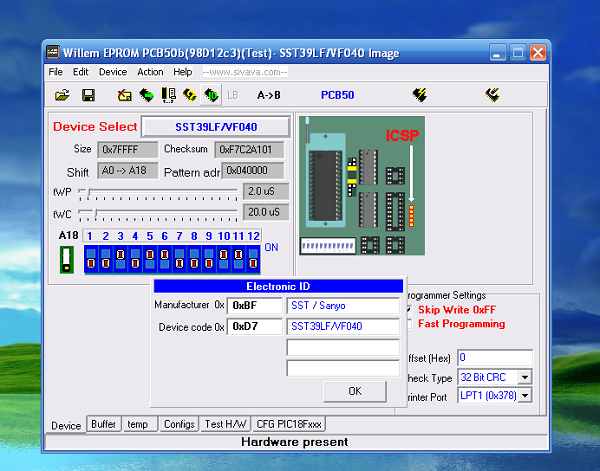Click the compare chip icon labeled 1..7
The image size is (600, 471).
point(168,95)
